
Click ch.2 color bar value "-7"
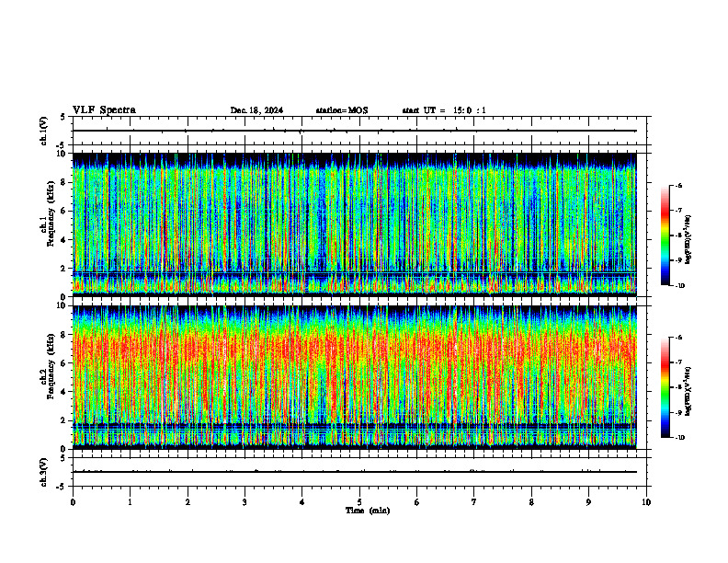tap(678, 362)
